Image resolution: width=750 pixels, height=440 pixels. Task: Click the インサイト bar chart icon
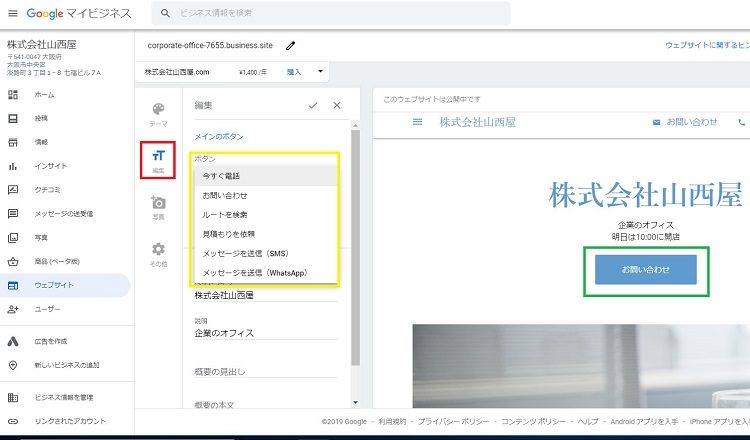13,166
